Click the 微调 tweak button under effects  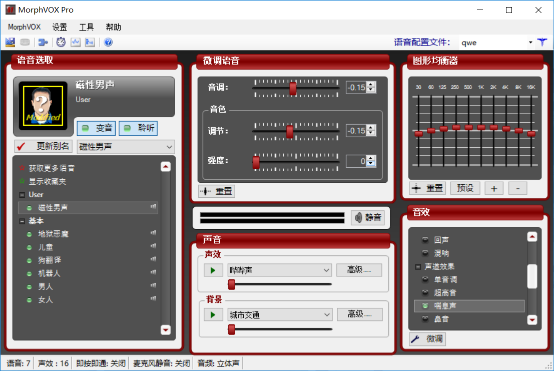[428, 339]
